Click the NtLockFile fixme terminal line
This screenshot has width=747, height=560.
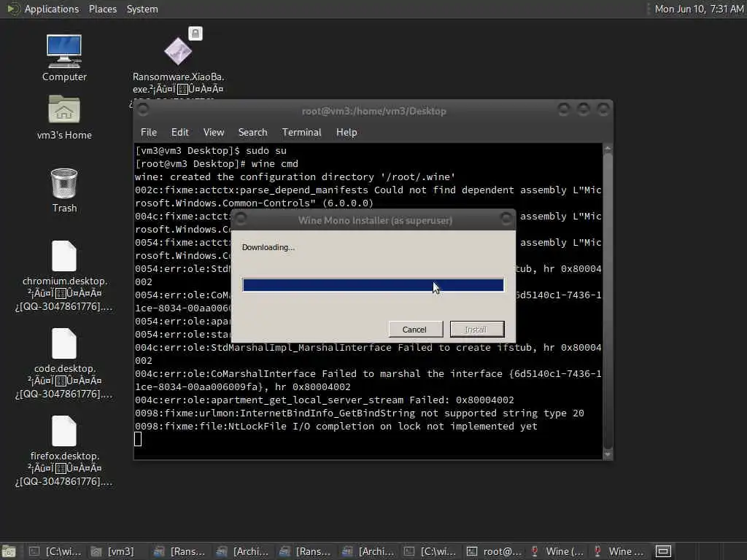click(x=336, y=426)
